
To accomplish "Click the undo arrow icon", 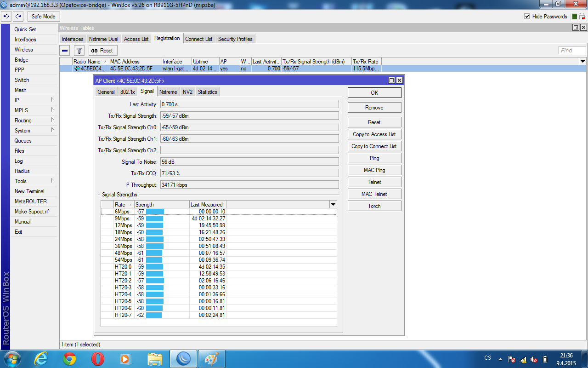I will pos(6,17).
